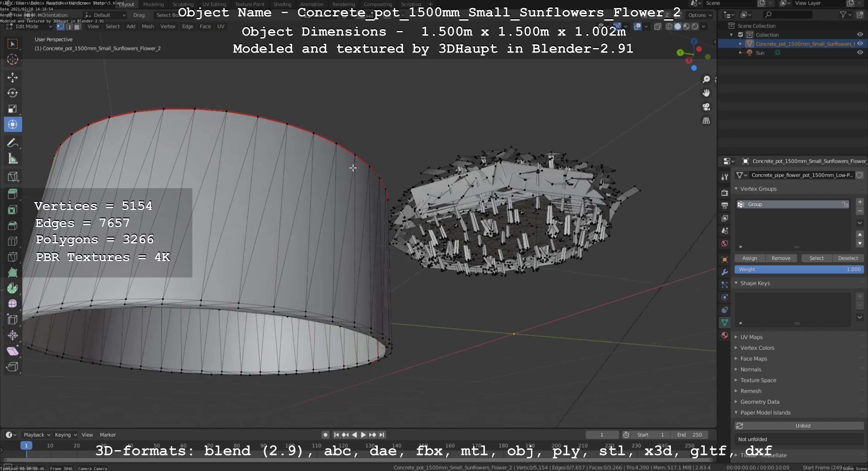Open the Vertex menu
The width and height of the screenshot is (868, 471).
[x=168, y=27]
